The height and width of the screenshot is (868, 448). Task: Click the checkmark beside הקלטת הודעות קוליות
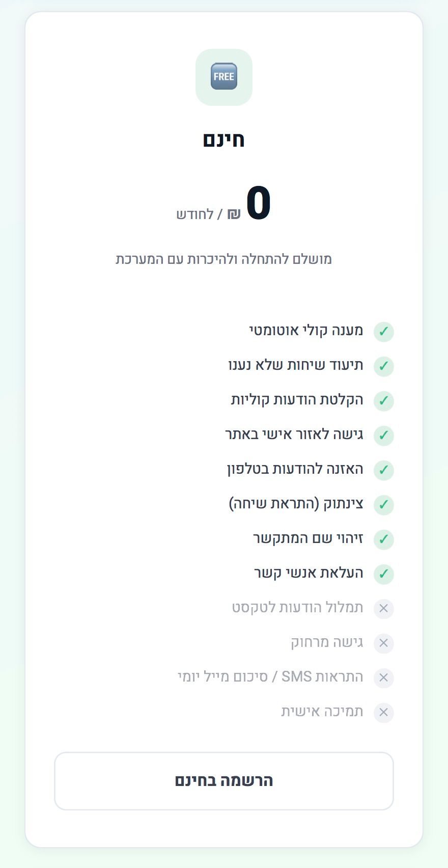[x=383, y=401]
